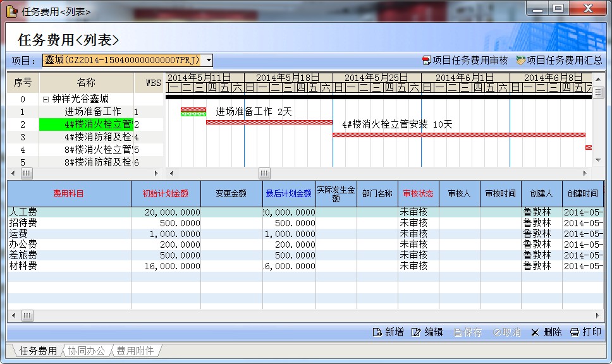Switch to the 费用附件 tab
612x364 pixels.
coord(135,351)
